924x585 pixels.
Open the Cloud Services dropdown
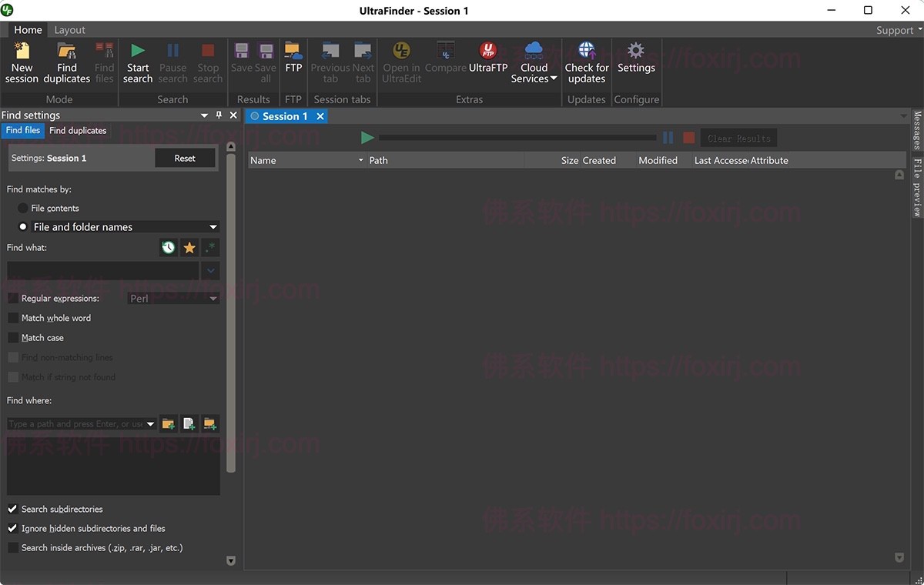click(x=534, y=61)
